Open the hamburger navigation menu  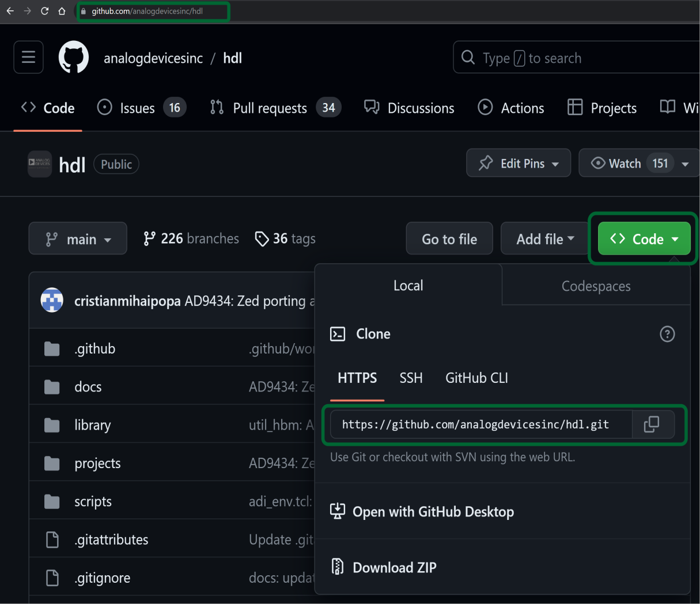28,58
